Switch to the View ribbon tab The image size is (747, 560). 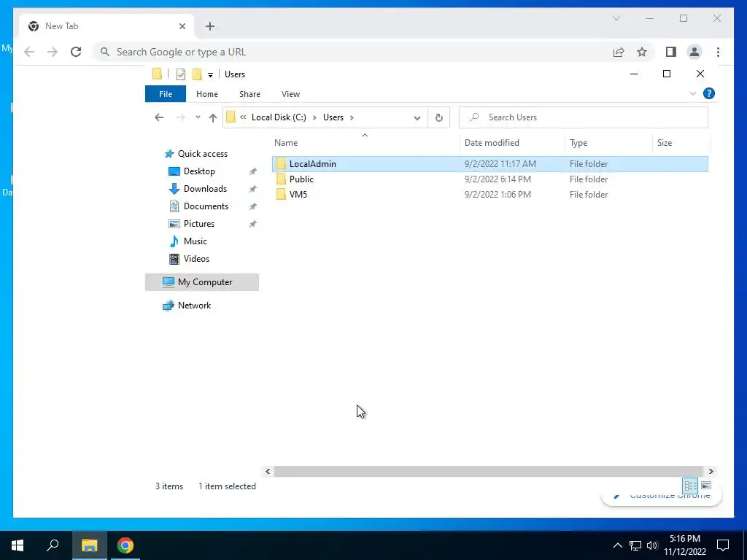290,94
